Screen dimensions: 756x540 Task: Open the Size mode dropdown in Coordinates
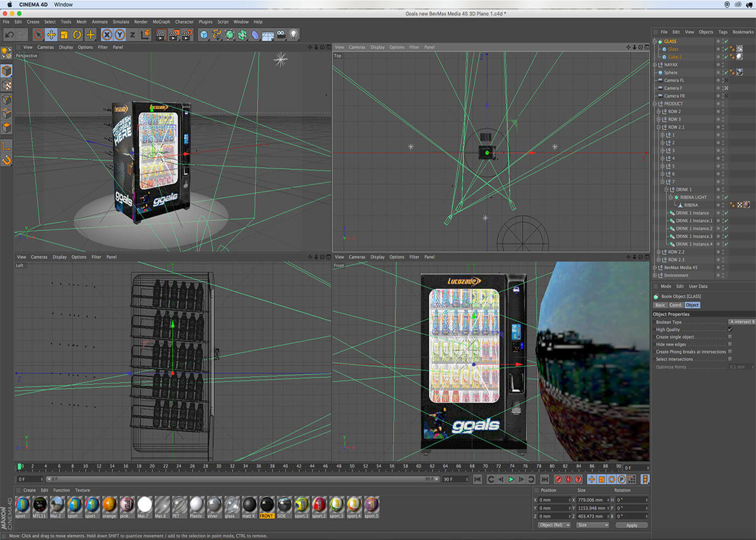[592, 525]
